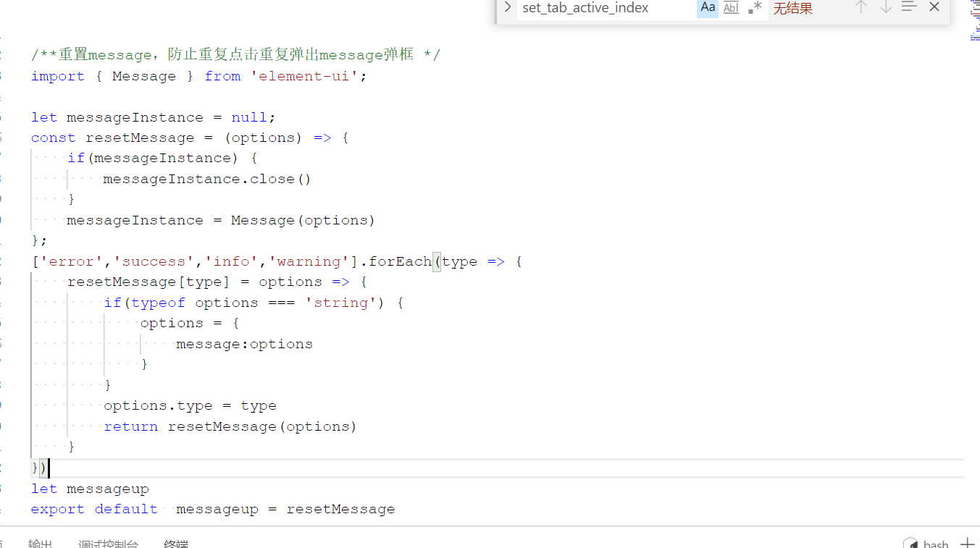Disable the match case (Aa) option
Image resolution: width=980 pixels, height=548 pixels.
point(707,8)
